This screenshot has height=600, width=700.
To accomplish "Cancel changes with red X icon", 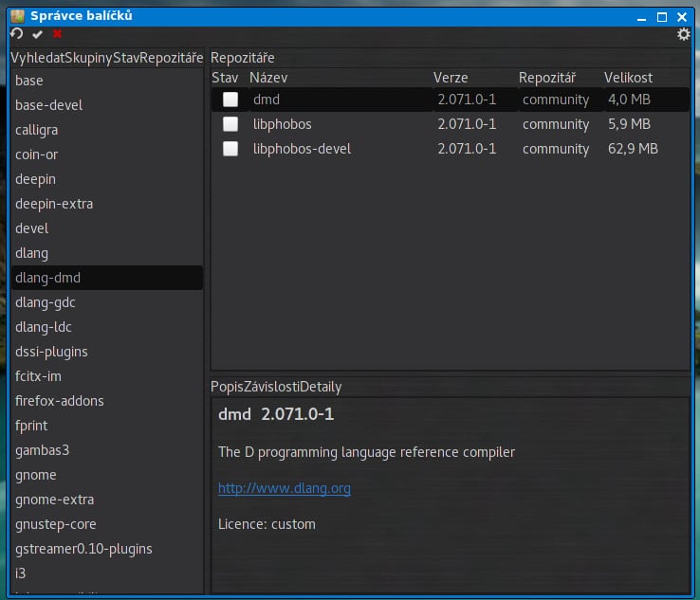I will click(x=57, y=34).
